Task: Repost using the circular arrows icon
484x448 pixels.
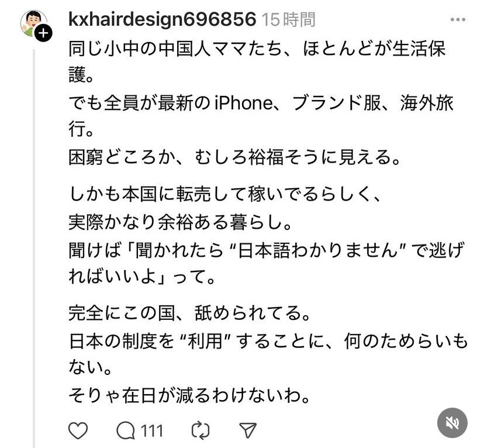Action: pyautogui.click(x=200, y=430)
